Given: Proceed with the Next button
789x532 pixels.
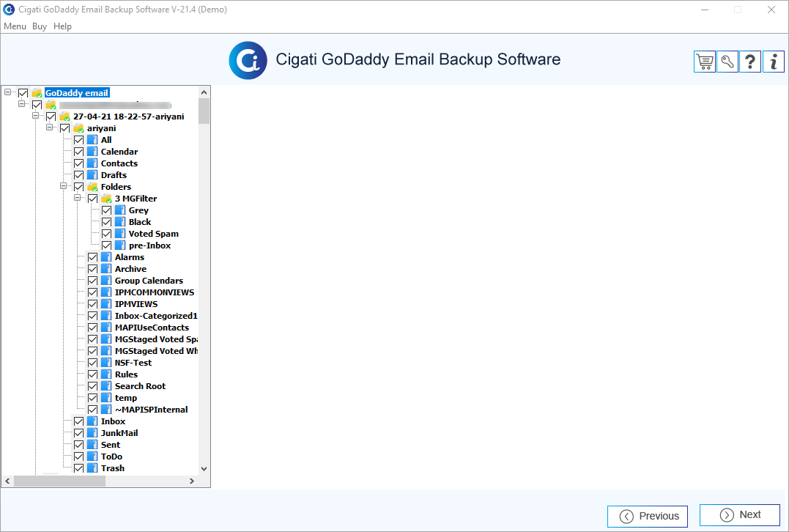Looking at the screenshot, I should 740,515.
